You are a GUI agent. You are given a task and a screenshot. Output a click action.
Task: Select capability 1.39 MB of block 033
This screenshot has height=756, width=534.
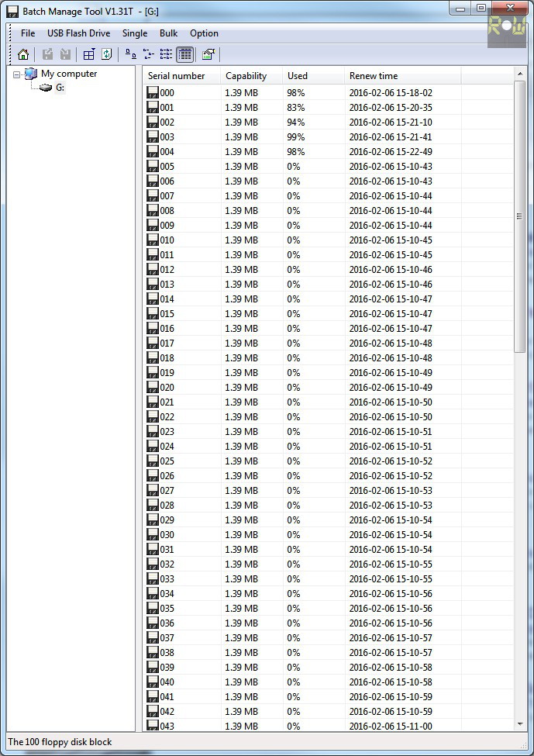242,578
